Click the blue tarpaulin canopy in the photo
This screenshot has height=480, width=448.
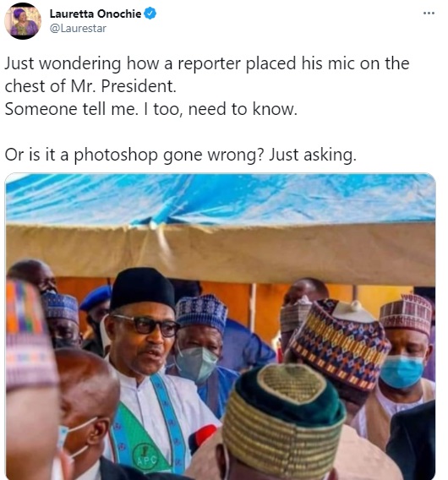coord(221,198)
